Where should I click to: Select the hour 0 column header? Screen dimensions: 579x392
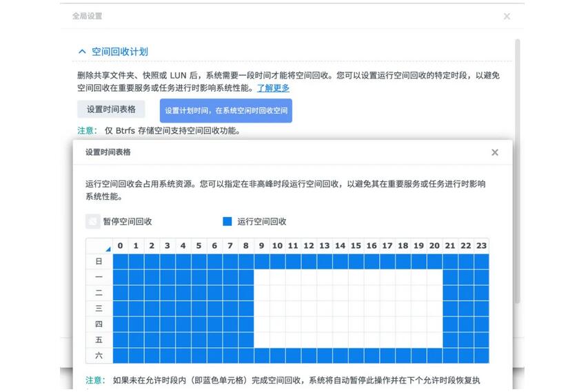(x=121, y=246)
